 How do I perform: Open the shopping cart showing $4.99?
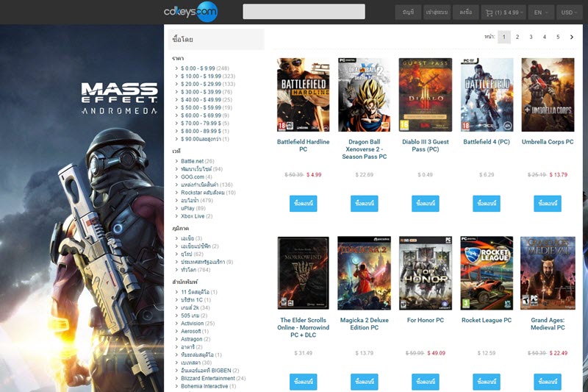point(501,13)
